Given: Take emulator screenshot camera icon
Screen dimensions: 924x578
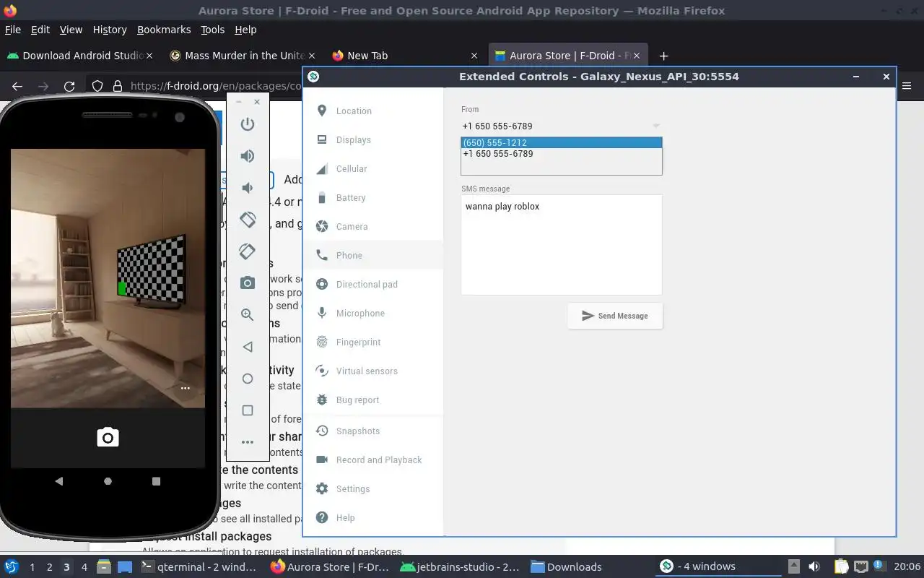Looking at the screenshot, I should click(248, 282).
